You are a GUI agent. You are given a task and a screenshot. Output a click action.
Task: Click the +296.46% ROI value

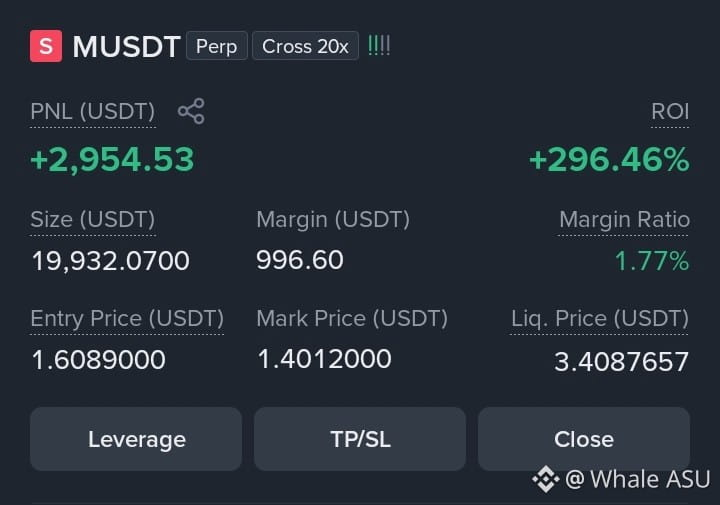coord(609,159)
